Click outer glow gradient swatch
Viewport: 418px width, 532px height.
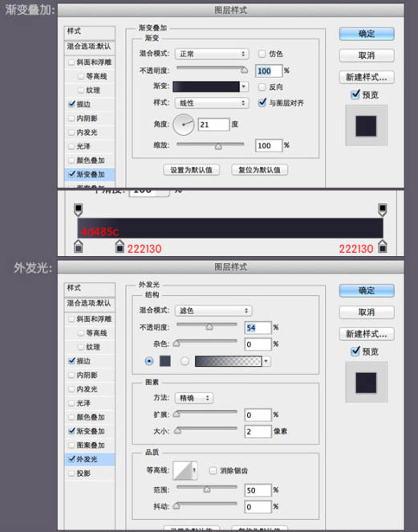(x=229, y=361)
